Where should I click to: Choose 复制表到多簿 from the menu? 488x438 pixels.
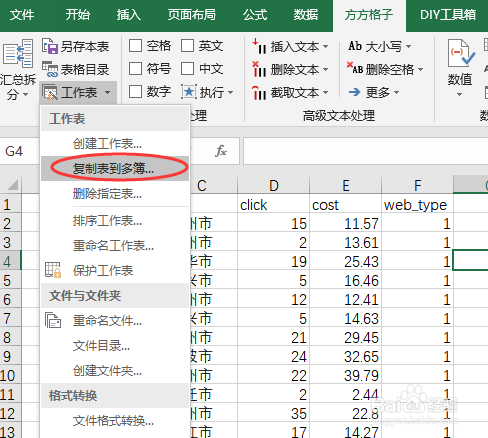pyautogui.click(x=114, y=169)
